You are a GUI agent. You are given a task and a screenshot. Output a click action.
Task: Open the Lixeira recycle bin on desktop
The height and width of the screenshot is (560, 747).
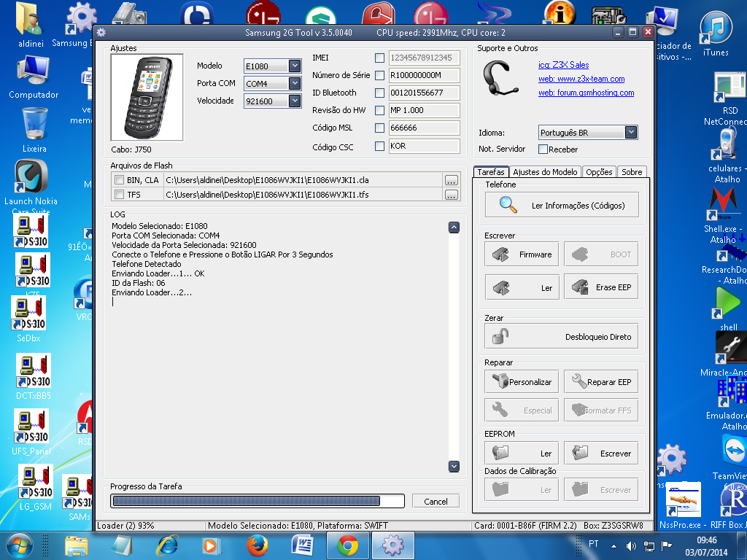pyautogui.click(x=34, y=130)
